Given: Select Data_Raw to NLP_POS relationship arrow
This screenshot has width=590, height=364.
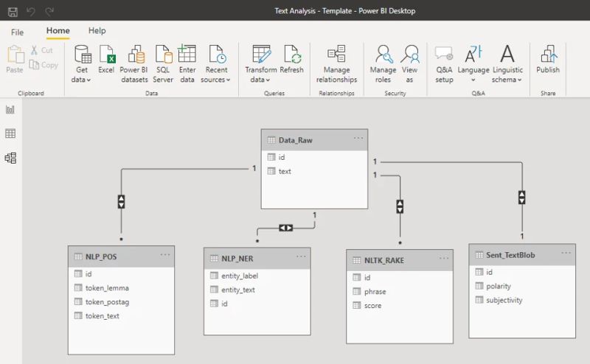Looking at the screenshot, I should pyautogui.click(x=121, y=202).
